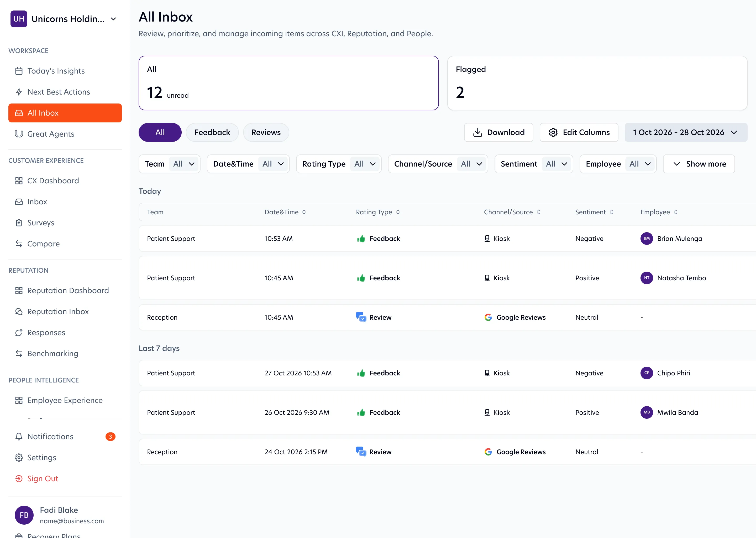Select the All 12 unread card

[289, 83]
